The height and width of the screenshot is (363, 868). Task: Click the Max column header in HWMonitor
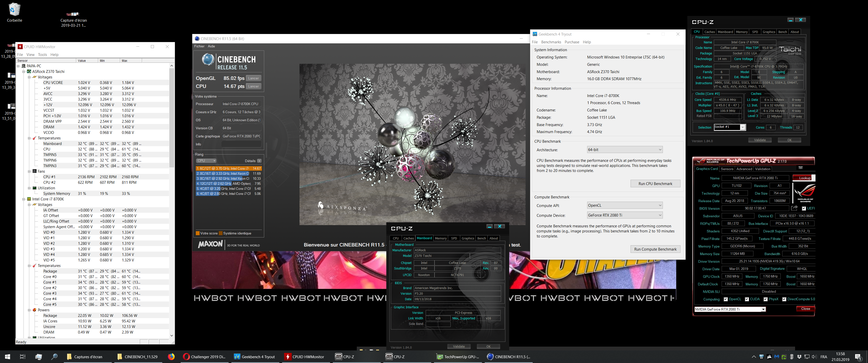131,60
